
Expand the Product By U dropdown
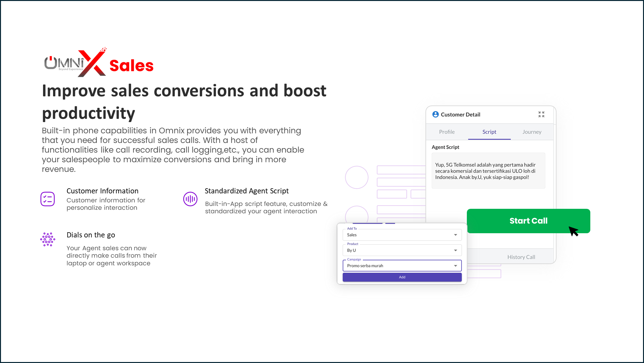tap(402, 250)
